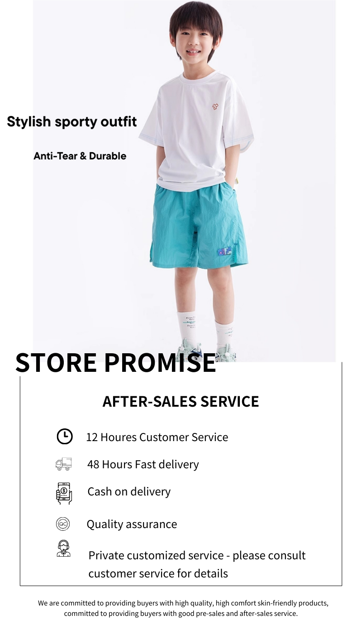Image resolution: width=362 pixels, height=644 pixels.
Task: Click the QC quality assurance badge icon
Action: (x=63, y=524)
